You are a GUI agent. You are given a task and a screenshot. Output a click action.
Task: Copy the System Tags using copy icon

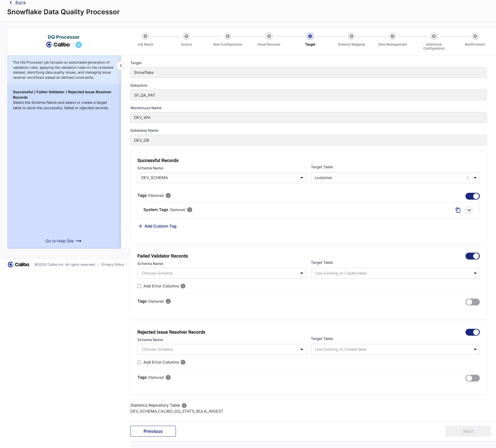click(x=458, y=210)
